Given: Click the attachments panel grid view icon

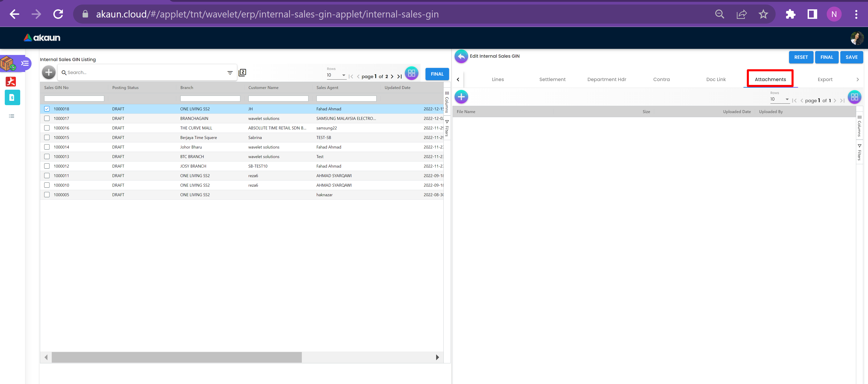Looking at the screenshot, I should 854,97.
